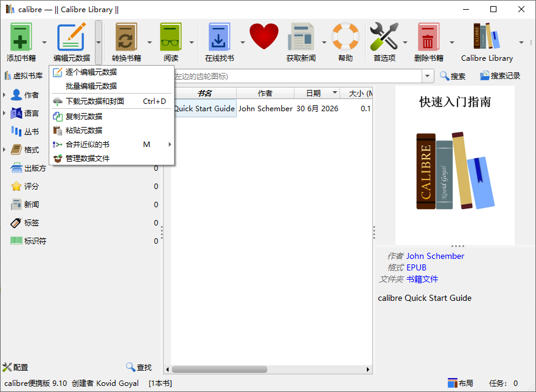Screen dimensions: 536x392
Task: Open Saved searches (搜索记录) button
Action: [x=499, y=76]
